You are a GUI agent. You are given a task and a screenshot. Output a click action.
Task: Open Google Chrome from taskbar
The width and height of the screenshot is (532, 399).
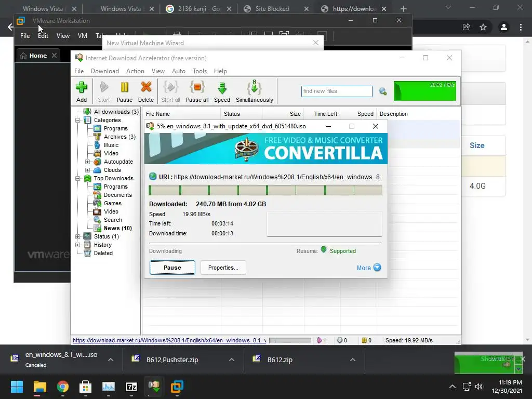click(63, 387)
